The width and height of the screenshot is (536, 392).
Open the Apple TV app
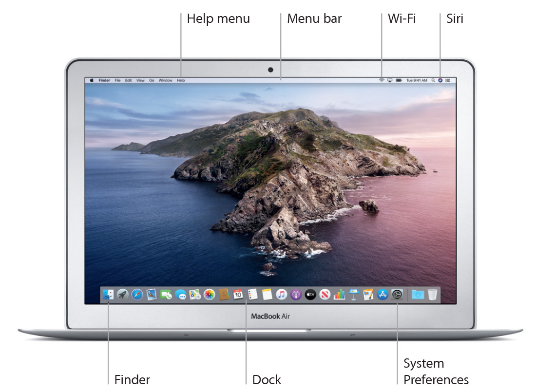click(x=310, y=295)
